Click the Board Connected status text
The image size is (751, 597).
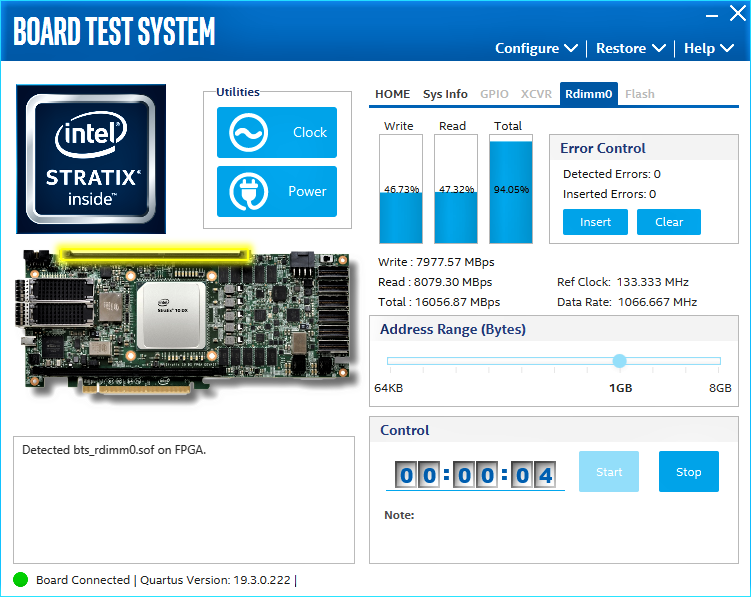click(83, 580)
